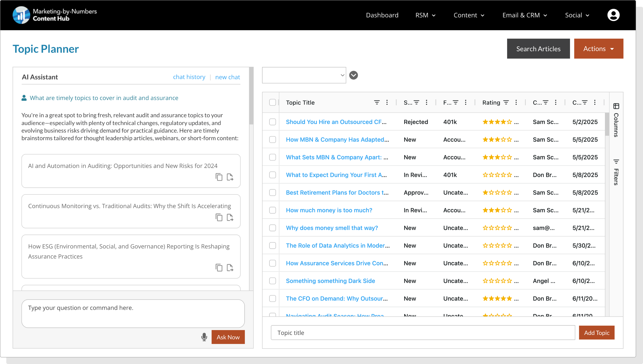Open the Email & CRM menu
The height and width of the screenshot is (364, 643).
pyautogui.click(x=524, y=15)
